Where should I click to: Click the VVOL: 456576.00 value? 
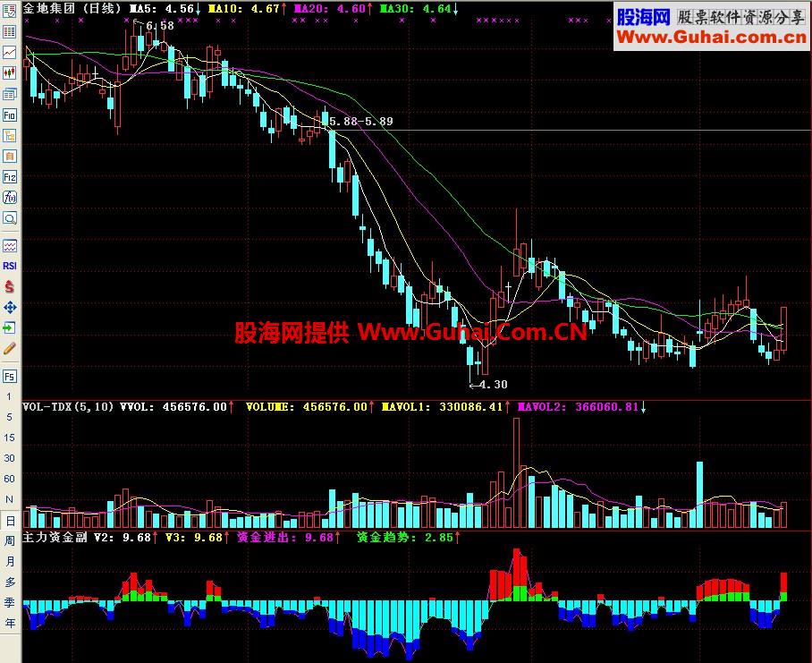176,407
